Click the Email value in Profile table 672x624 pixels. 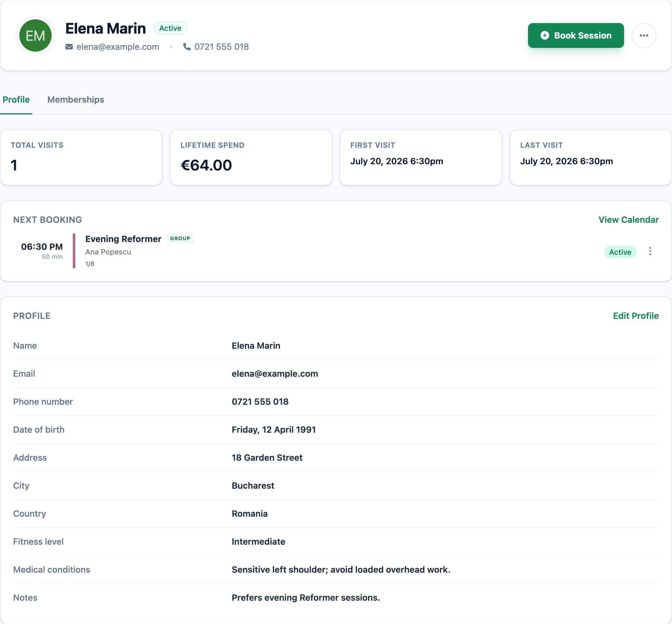(x=275, y=374)
